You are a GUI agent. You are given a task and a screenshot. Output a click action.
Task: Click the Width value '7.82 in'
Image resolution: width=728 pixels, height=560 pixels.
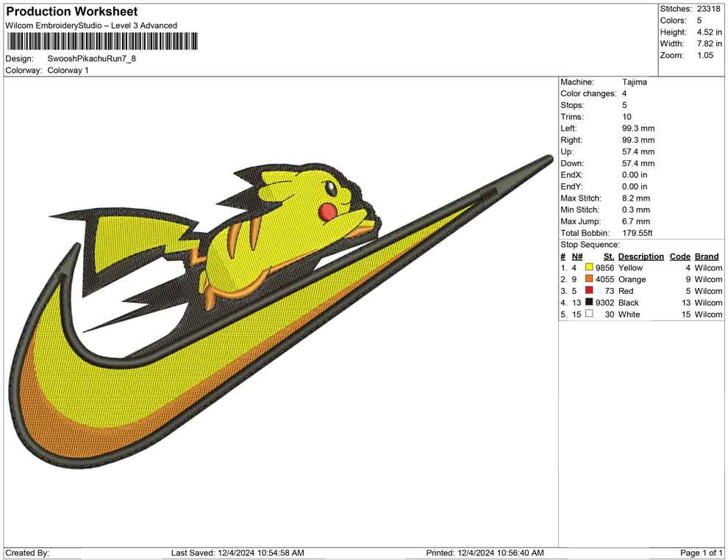709,43
